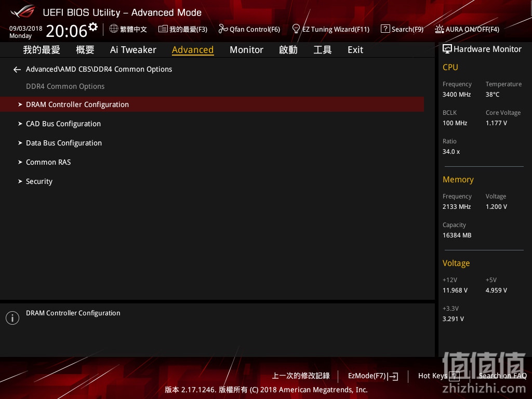The height and width of the screenshot is (399, 532).
Task: Click the breadcrumb path Advanced\AMD CBS\DDR4 Common Options
Action: pyautogui.click(x=99, y=69)
